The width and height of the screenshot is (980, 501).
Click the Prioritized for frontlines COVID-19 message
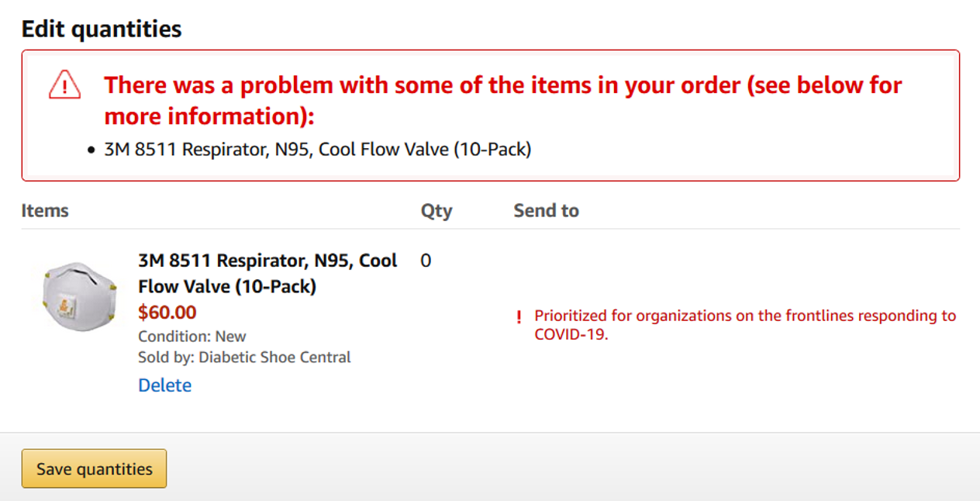[744, 325]
